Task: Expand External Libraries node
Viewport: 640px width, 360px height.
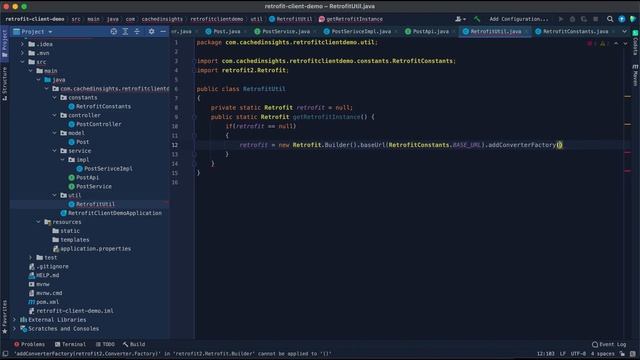Action: [x=15, y=320]
